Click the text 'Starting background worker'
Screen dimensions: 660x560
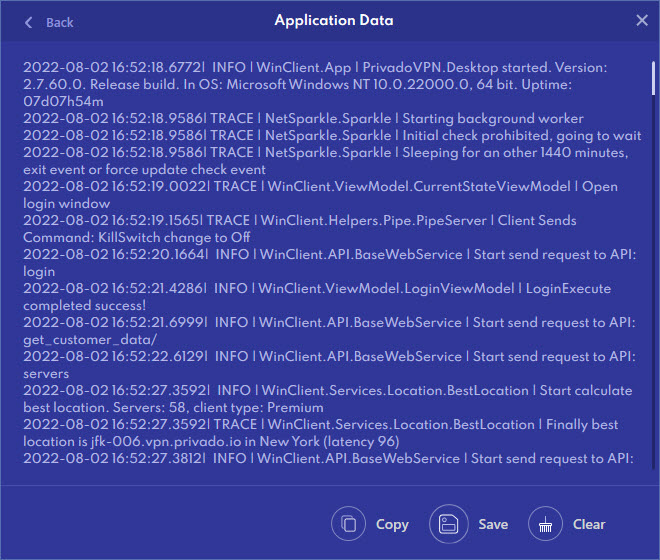[493, 119]
